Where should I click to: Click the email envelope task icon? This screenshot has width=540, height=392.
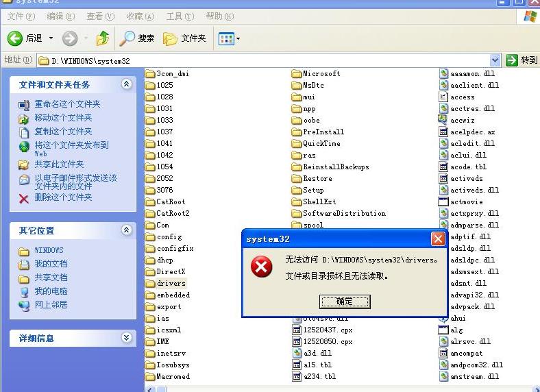click(24, 180)
